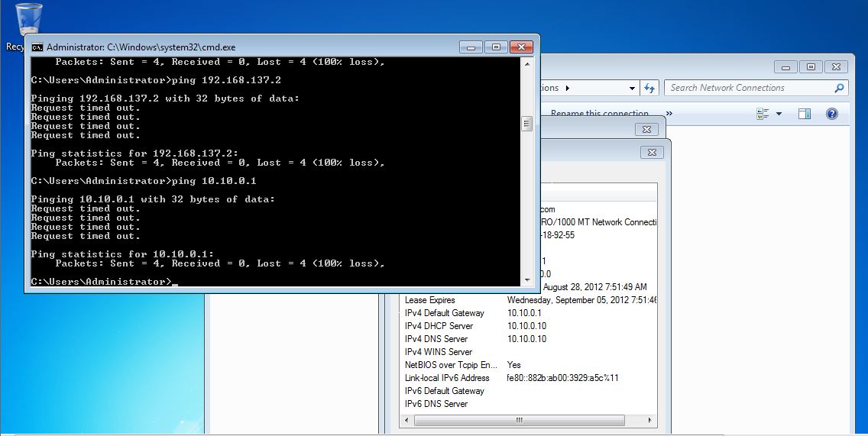Screen dimensions: 868x436
Task: Change your view icon in toolbar
Action: 763,114
